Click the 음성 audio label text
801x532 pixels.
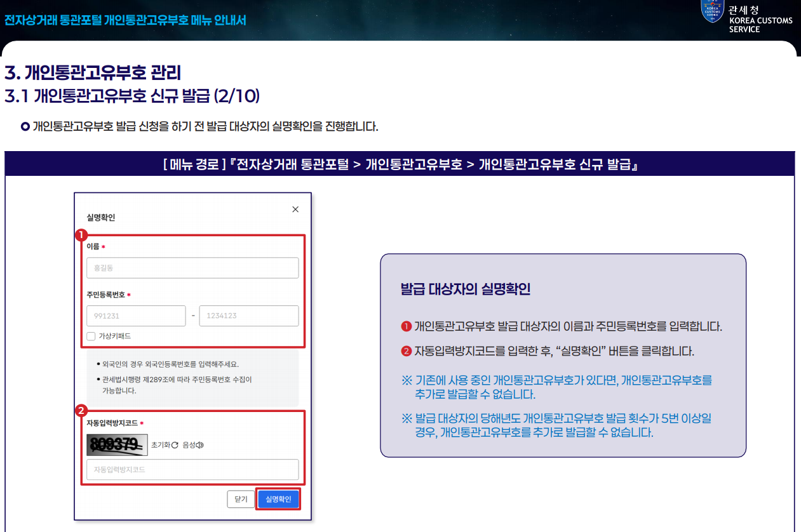pos(189,445)
